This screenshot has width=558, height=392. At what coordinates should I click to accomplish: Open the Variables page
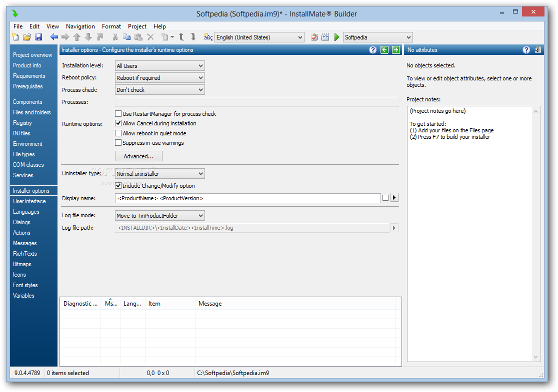[23, 296]
